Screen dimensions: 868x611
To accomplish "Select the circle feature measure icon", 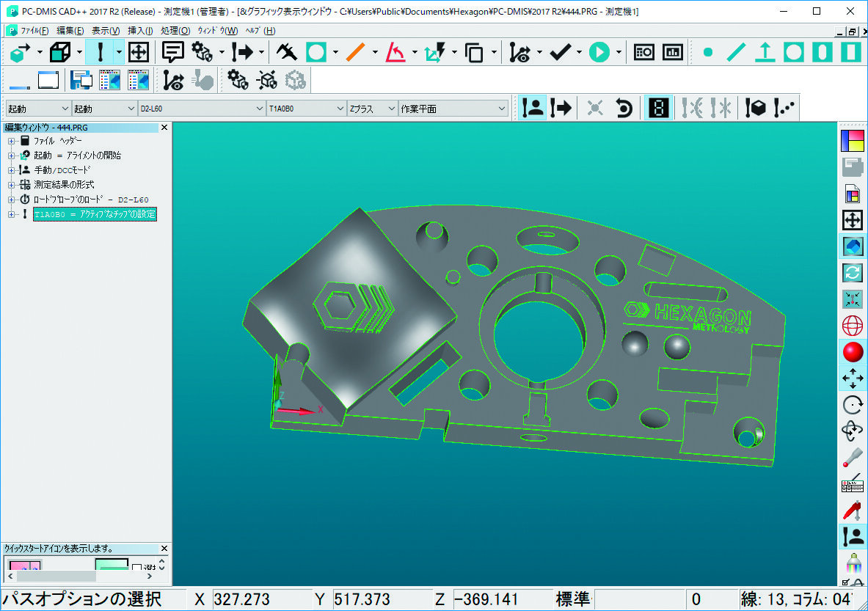I will (316, 53).
